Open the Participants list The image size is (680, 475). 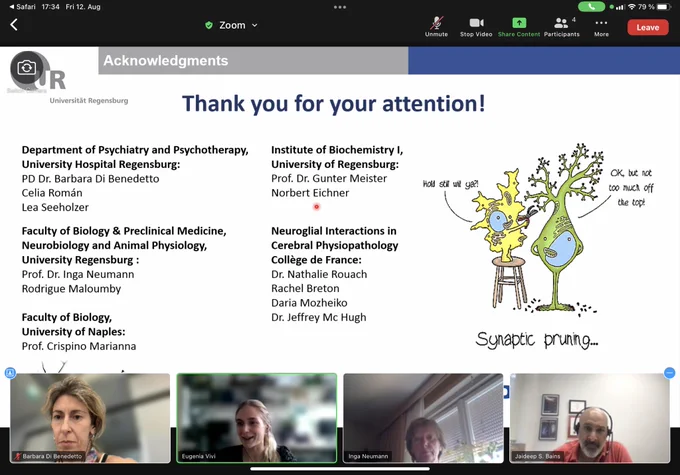point(562,26)
